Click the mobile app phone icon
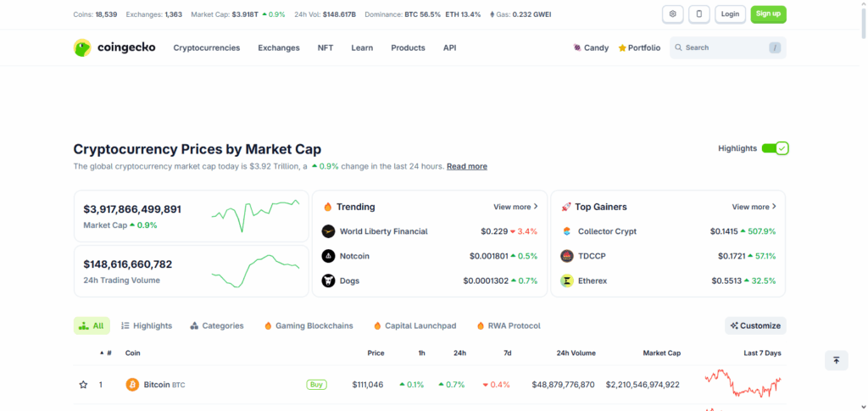868x411 pixels. click(x=699, y=14)
